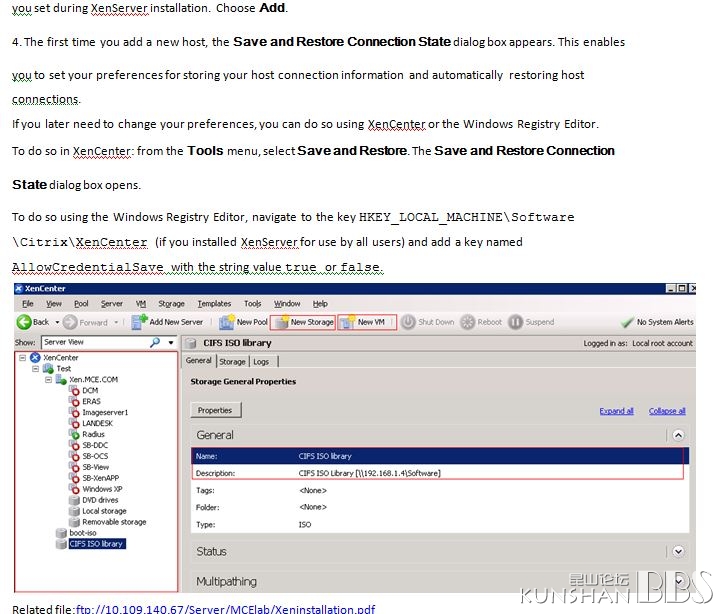
Task: Collapse the Xen.MCE.COM server node
Action: (48, 379)
